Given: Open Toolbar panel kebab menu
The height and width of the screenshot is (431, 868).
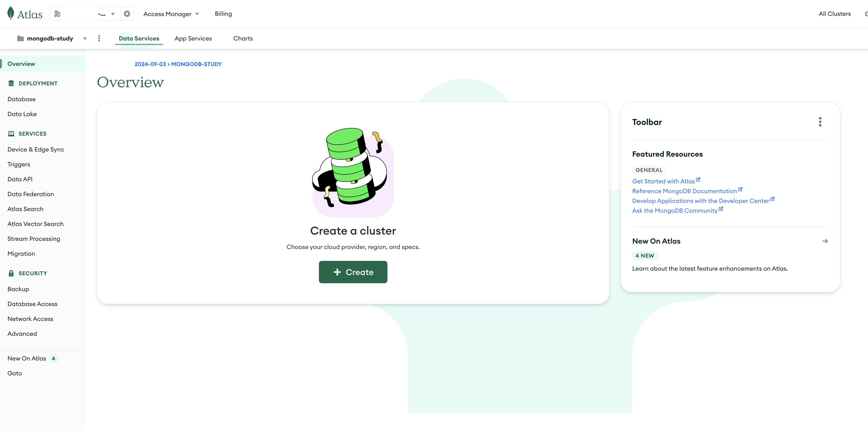Looking at the screenshot, I should pos(820,122).
